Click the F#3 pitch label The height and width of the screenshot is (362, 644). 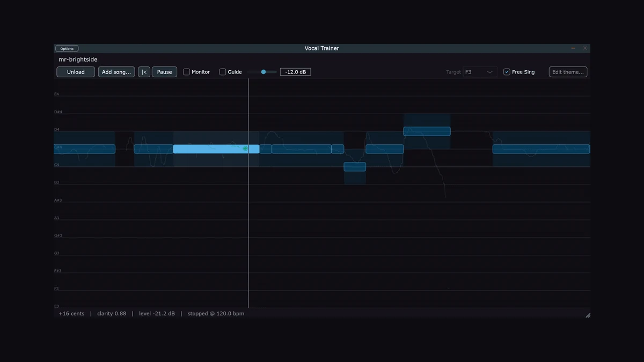(58, 271)
